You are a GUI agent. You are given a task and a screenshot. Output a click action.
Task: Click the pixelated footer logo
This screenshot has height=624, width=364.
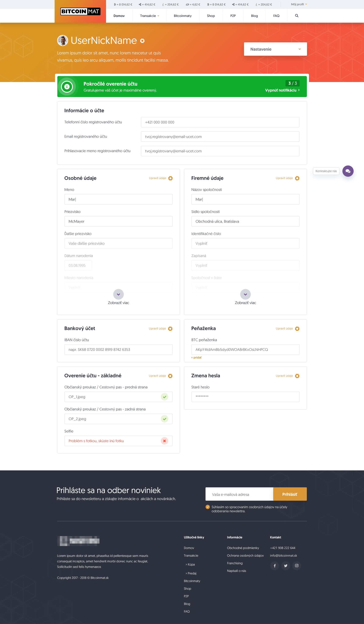click(x=78, y=541)
